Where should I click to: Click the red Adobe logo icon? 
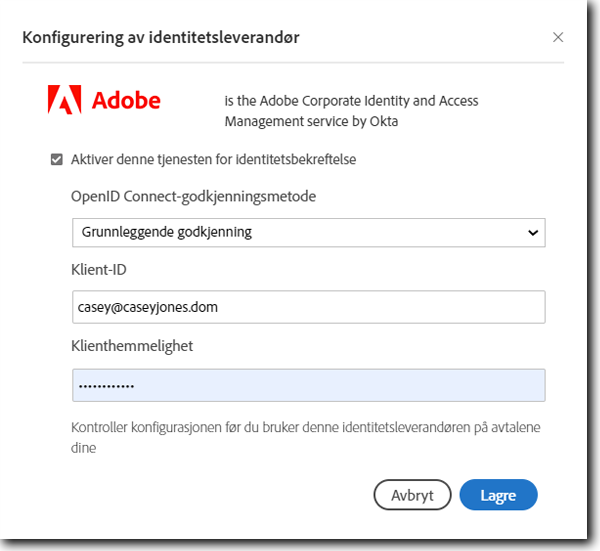click(x=65, y=100)
